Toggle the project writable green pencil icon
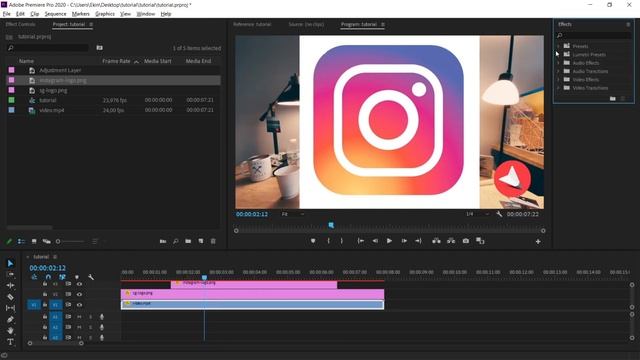640x360 pixels. (9, 242)
